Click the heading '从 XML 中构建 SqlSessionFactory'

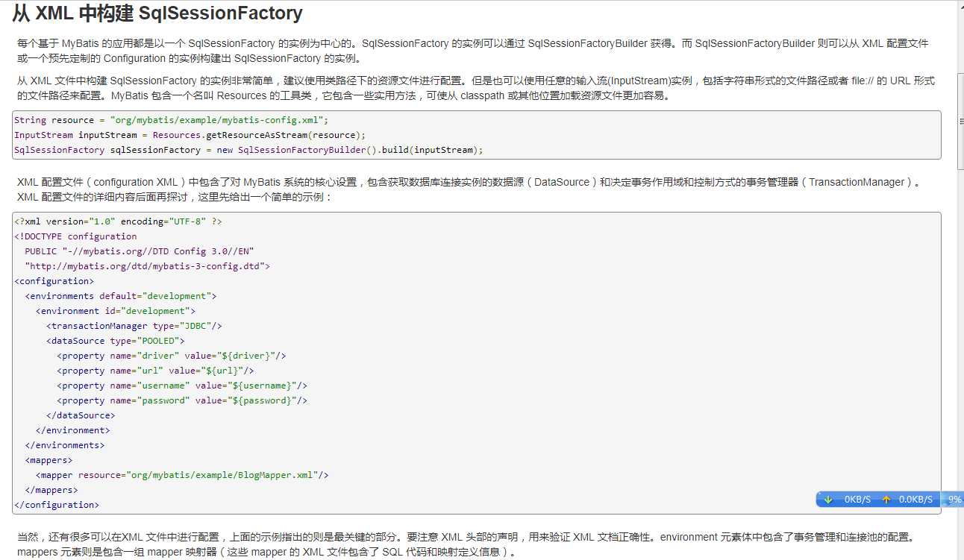(x=157, y=13)
